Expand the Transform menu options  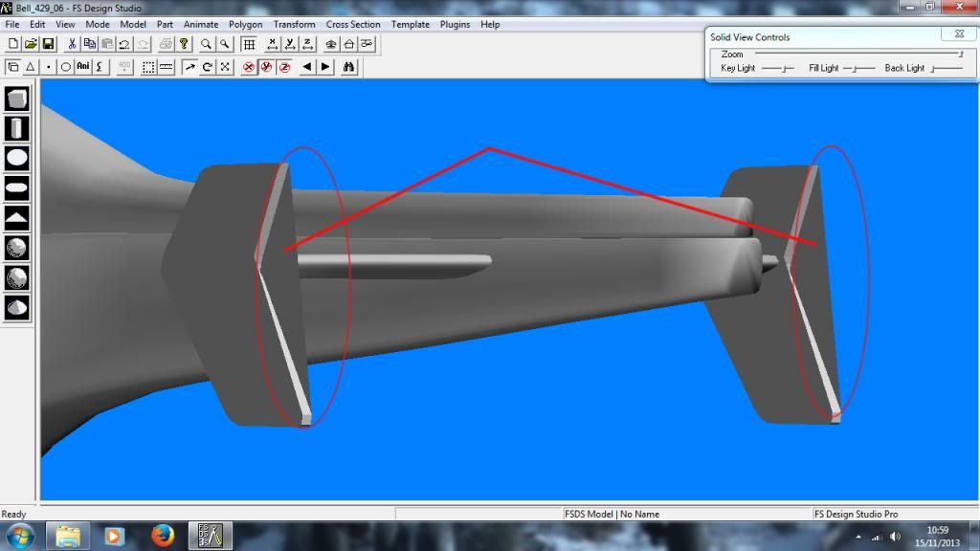pos(294,24)
